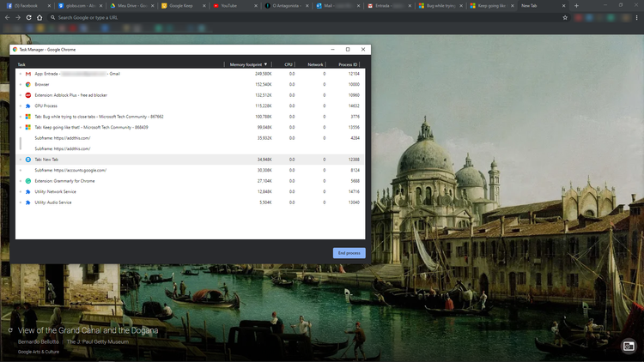Open the home page via the home icon
This screenshot has width=644, height=362.
[x=39, y=18]
